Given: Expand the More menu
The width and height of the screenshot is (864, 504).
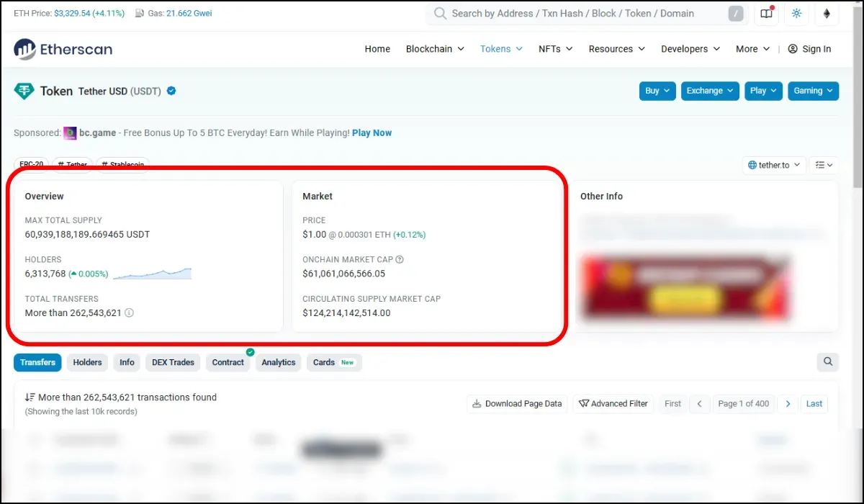Looking at the screenshot, I should coord(753,49).
